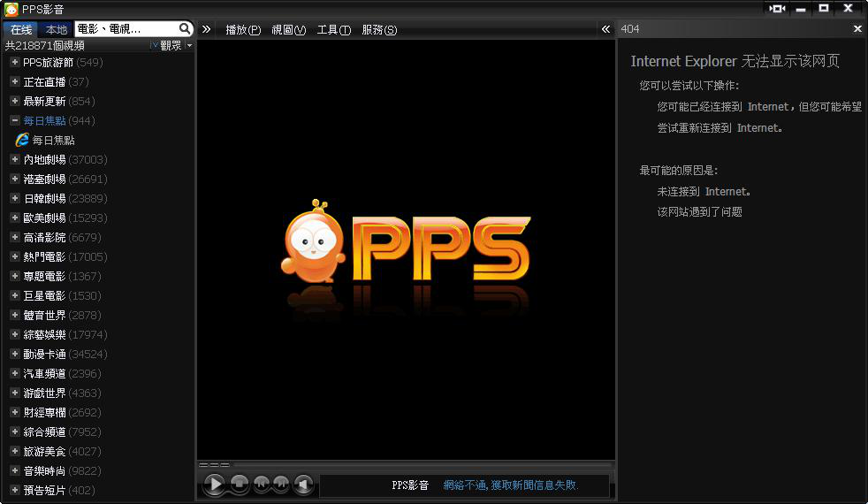Click the search magnifier icon

point(185,28)
